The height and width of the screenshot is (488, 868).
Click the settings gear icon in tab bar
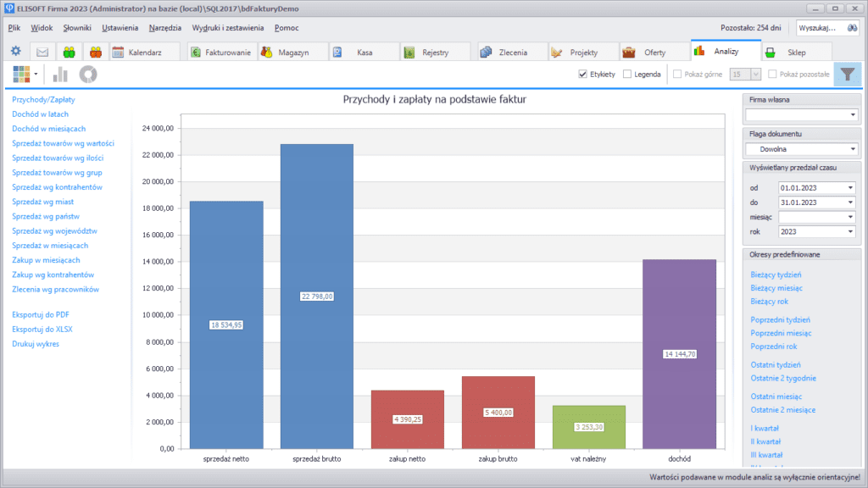[15, 52]
